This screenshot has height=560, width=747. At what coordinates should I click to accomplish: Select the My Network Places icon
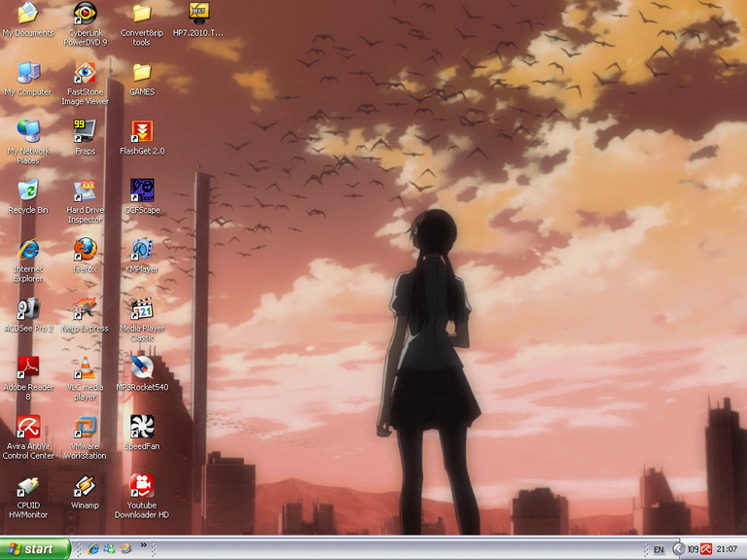coord(28,142)
